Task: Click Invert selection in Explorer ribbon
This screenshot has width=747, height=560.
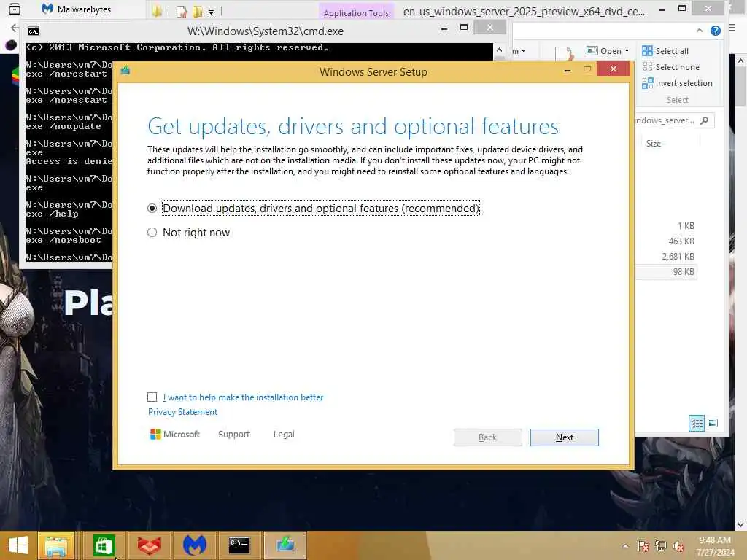Action: pyautogui.click(x=677, y=83)
